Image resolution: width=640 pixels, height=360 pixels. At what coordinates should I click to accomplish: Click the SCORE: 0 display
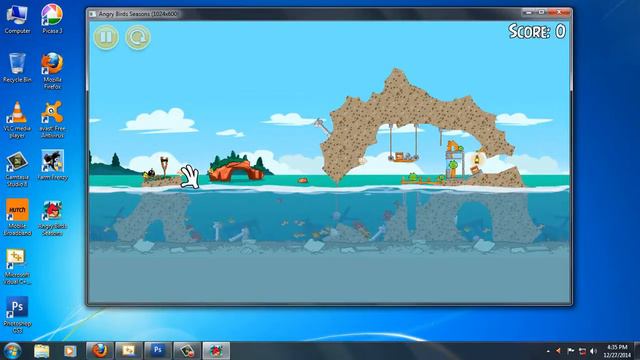[537, 31]
